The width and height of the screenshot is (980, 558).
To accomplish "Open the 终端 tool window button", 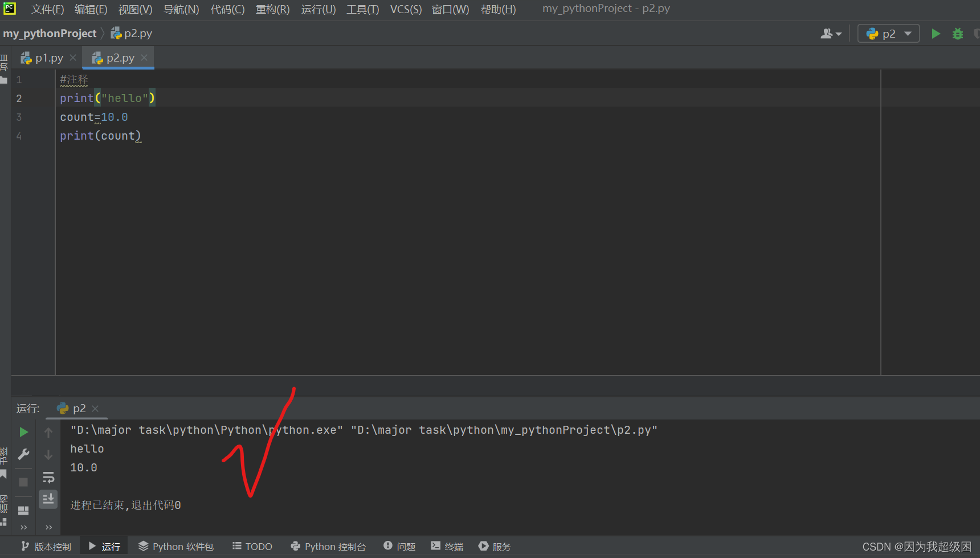I will point(447,546).
